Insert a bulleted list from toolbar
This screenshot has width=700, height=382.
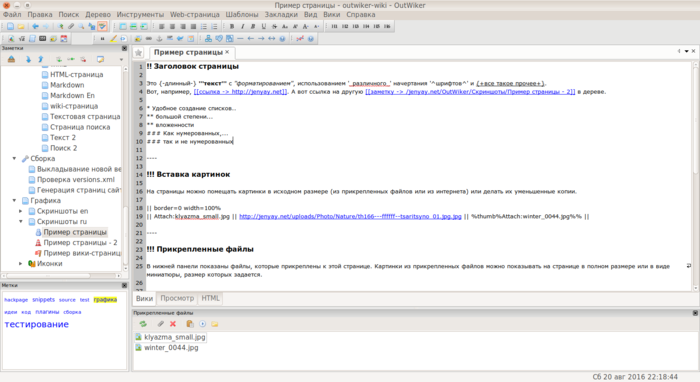[x=204, y=26]
